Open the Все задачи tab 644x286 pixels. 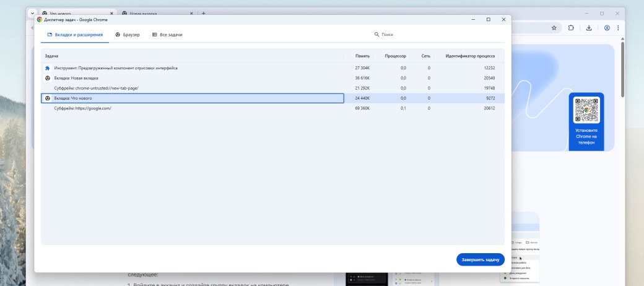[x=167, y=35]
